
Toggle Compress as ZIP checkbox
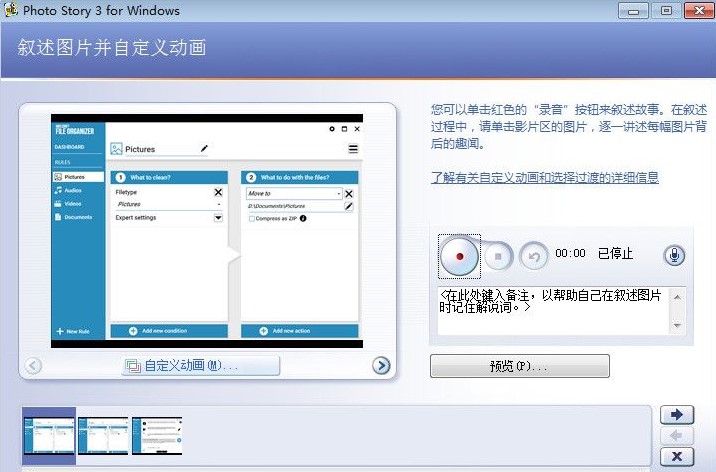(x=252, y=219)
